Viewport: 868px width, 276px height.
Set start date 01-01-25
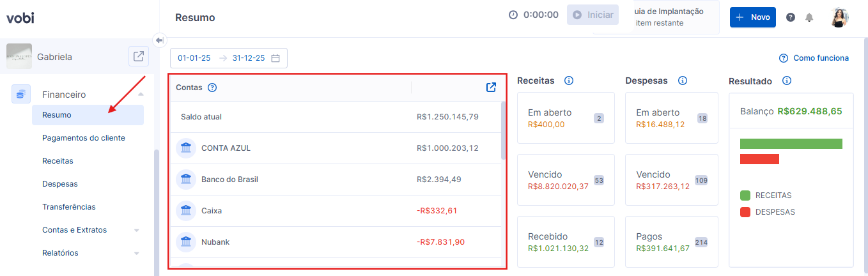(194, 57)
